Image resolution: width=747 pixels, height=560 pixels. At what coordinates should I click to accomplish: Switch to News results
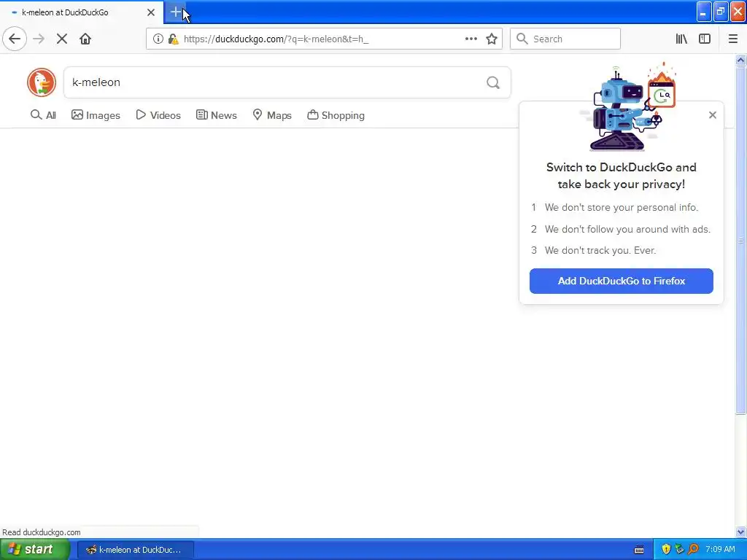point(216,115)
